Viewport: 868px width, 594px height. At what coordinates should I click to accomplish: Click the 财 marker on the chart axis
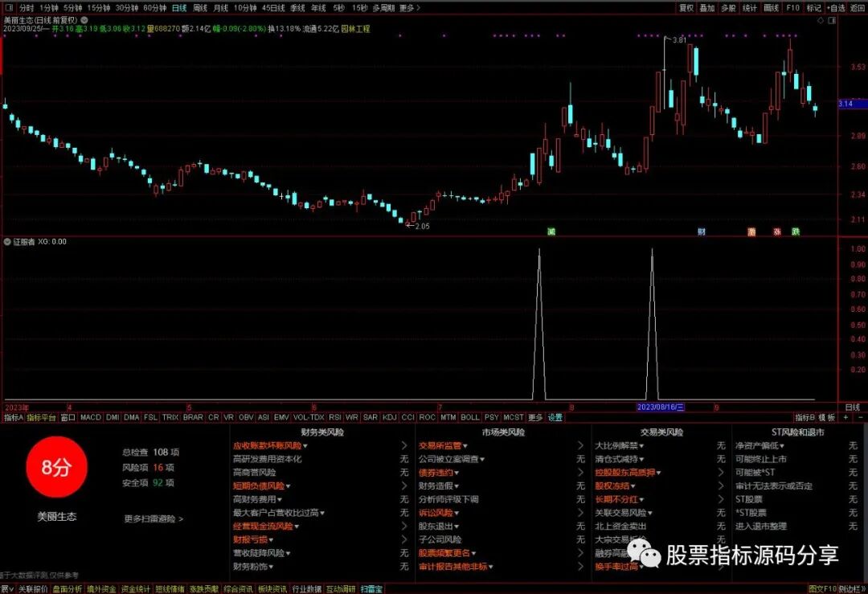[702, 231]
